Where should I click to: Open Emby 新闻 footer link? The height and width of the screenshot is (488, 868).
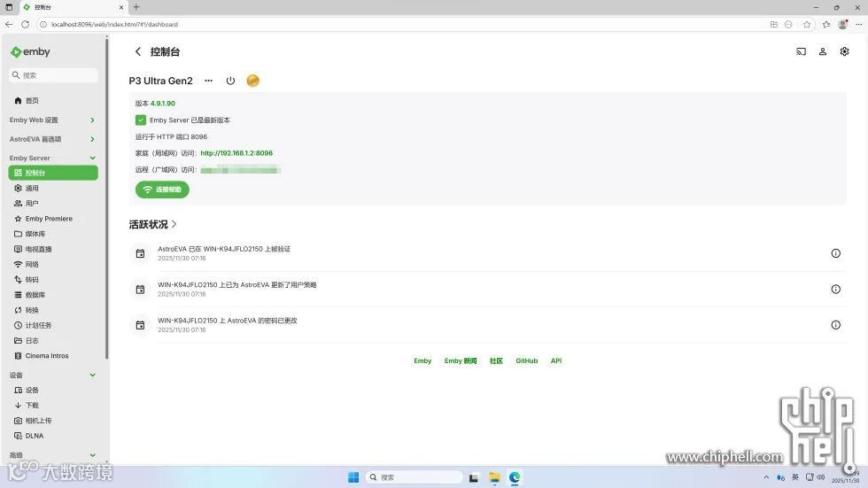460,360
